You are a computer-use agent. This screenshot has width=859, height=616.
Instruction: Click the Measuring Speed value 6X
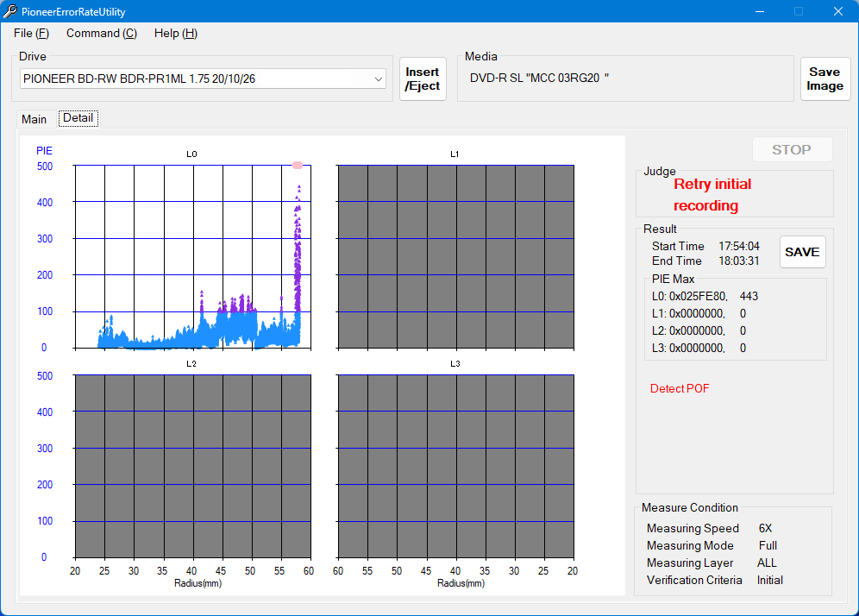(x=765, y=528)
